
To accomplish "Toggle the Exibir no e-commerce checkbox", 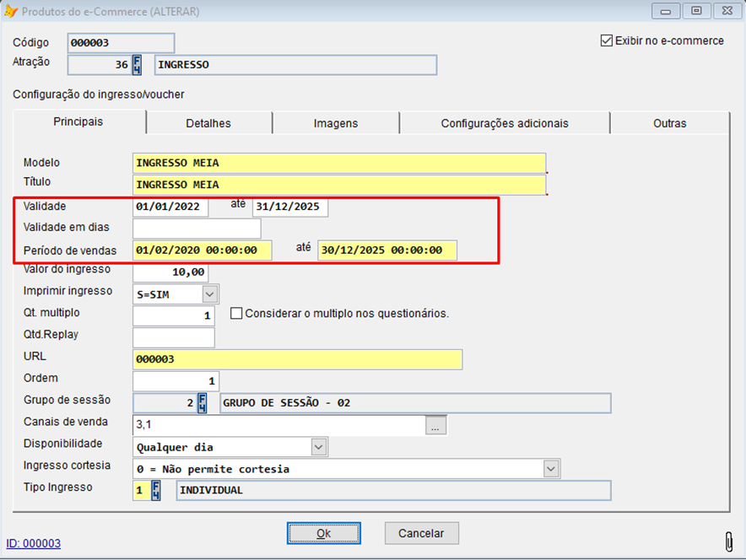I will [x=606, y=40].
